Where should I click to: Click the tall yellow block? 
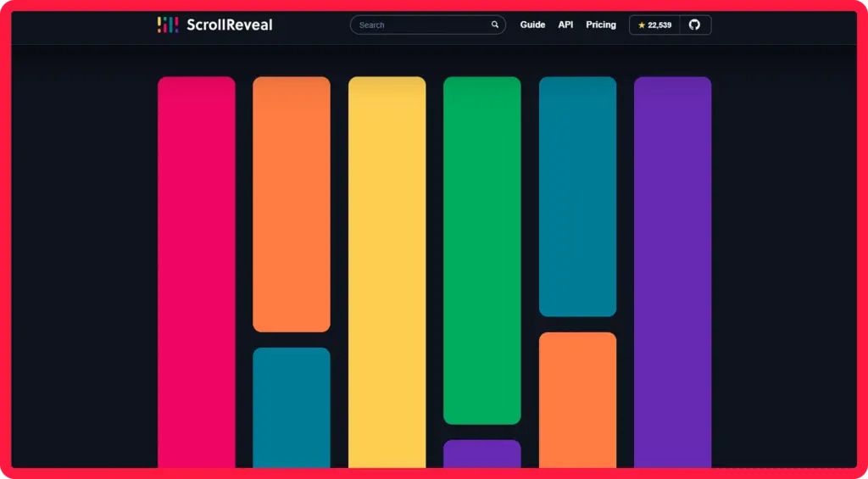click(x=387, y=271)
